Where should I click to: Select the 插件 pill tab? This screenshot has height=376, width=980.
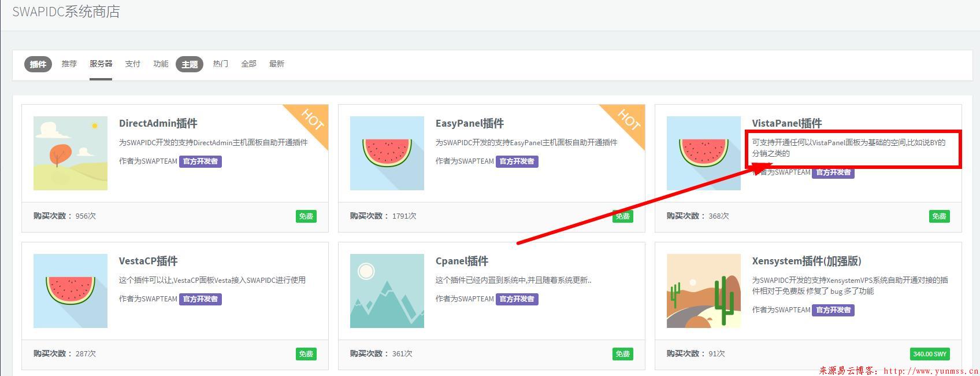tap(38, 64)
